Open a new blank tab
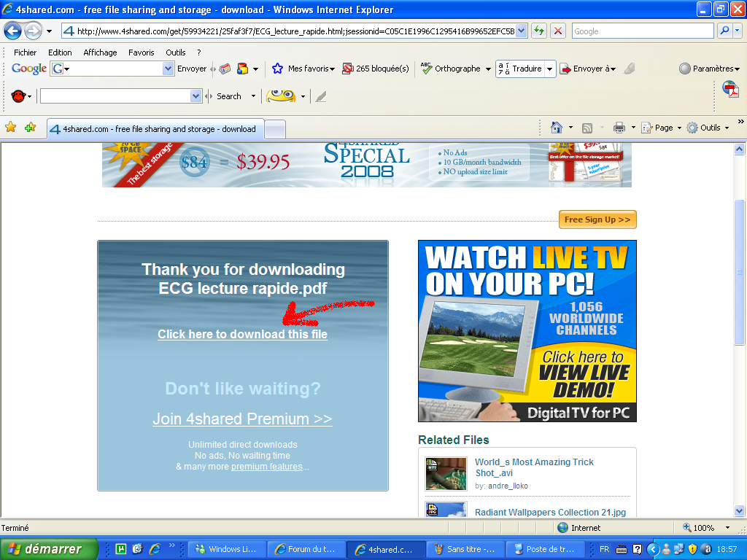747x560 pixels. 275,129
